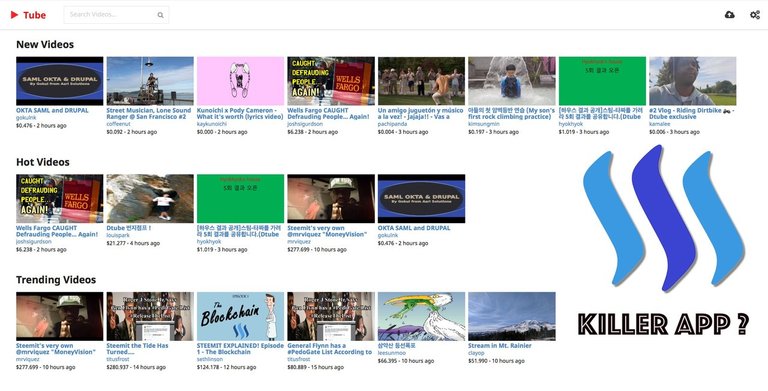Screen dimensions: 768x391
Task: Open Steemit the Tide Has Turned thumbnail
Action: pyautogui.click(x=150, y=316)
